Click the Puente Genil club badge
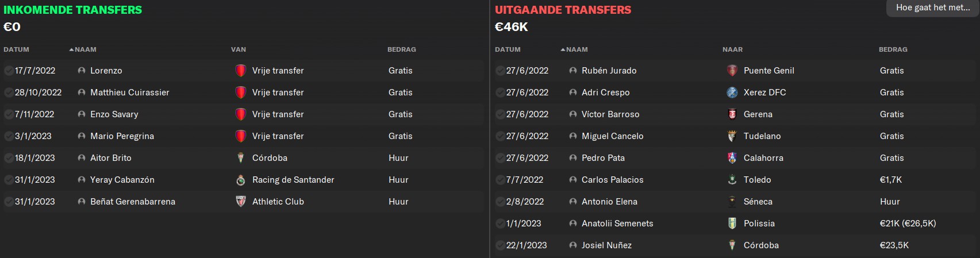 732,71
